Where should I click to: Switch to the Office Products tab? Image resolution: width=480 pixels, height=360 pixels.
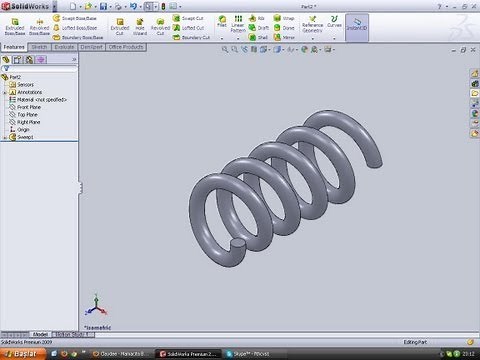click(126, 47)
